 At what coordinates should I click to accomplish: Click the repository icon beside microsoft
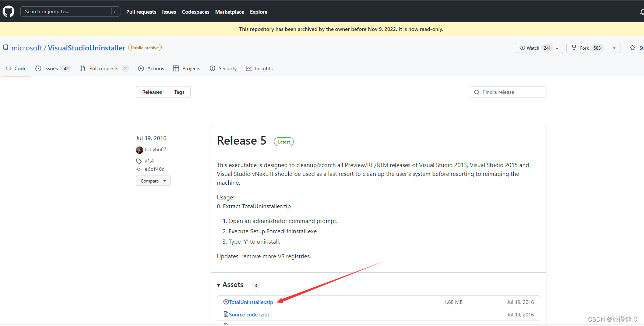tap(6, 48)
